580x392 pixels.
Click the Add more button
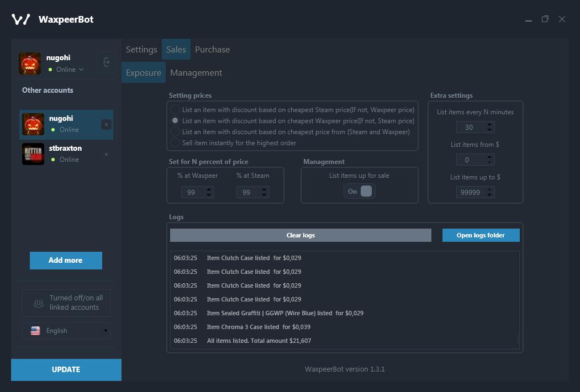pyautogui.click(x=66, y=261)
